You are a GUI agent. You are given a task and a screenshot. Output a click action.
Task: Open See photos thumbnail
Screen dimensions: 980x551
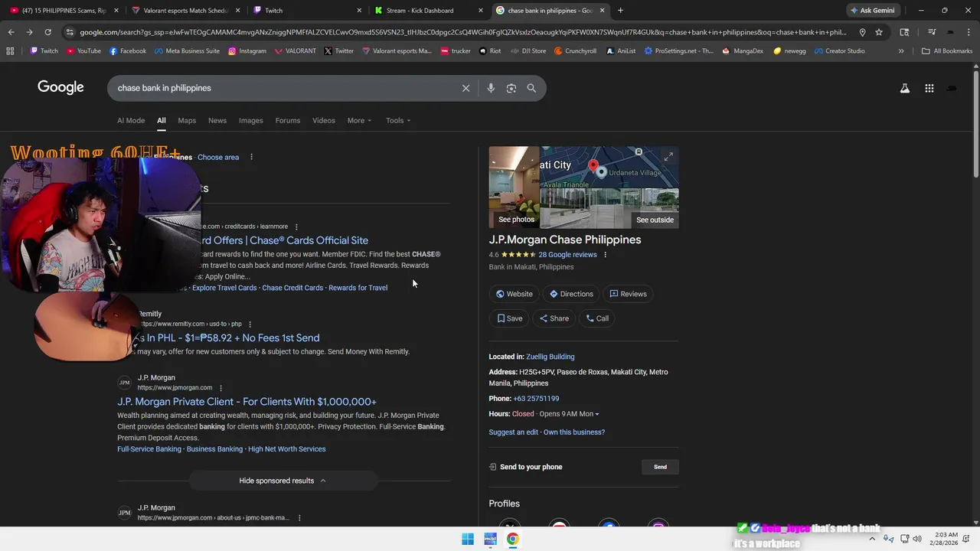point(514,187)
